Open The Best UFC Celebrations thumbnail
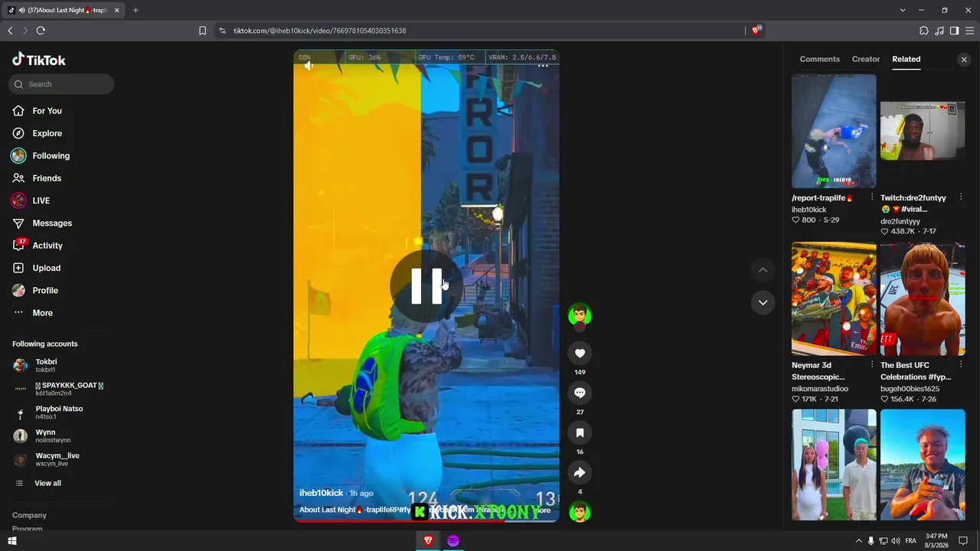 click(923, 298)
